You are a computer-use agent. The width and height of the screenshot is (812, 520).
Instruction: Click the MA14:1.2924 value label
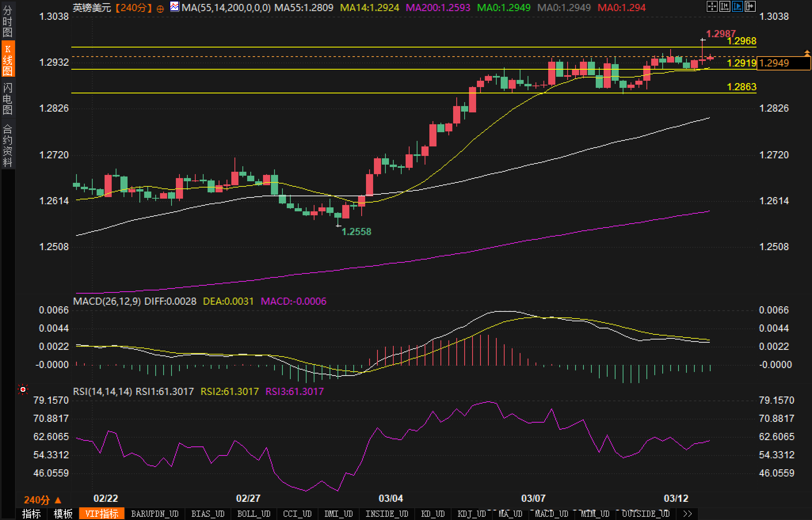click(x=370, y=8)
